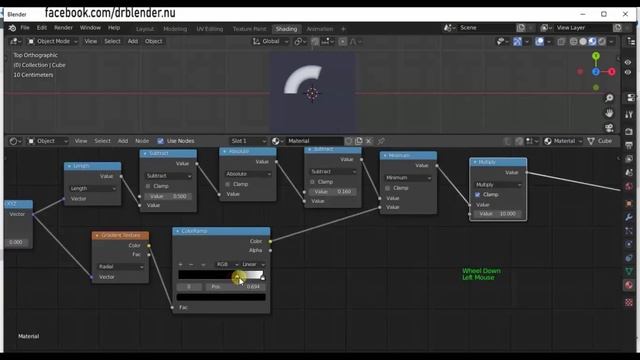Click the zoom magnifier icon in viewport
640x360 pixels.
[x=609, y=98]
